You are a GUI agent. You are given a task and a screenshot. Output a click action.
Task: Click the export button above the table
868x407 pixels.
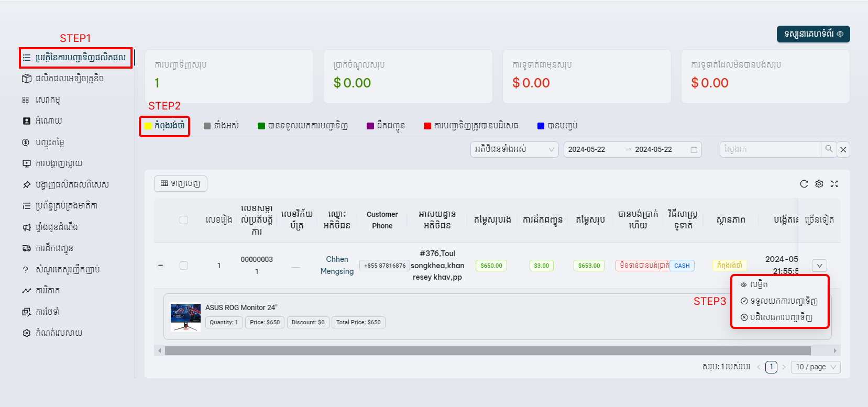point(181,183)
